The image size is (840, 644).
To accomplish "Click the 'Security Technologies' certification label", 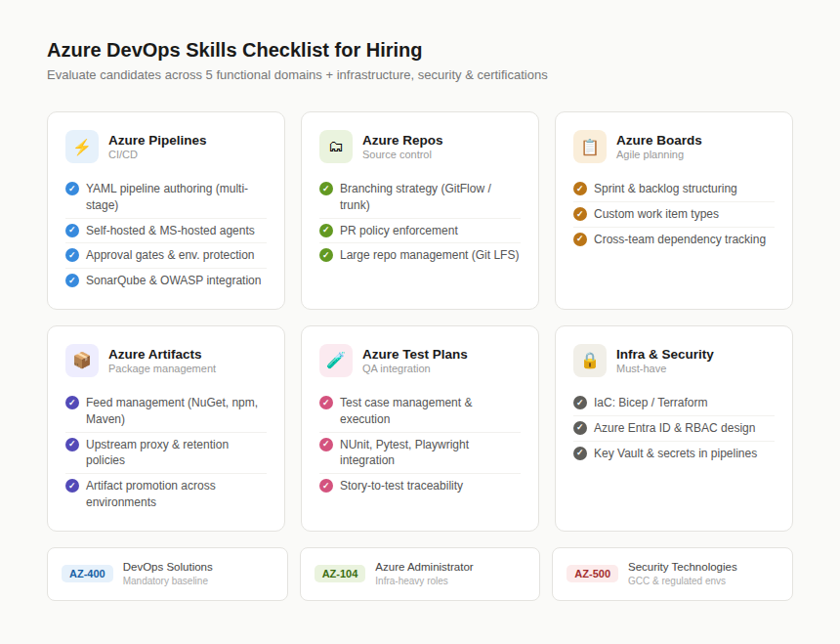I will point(683,567).
